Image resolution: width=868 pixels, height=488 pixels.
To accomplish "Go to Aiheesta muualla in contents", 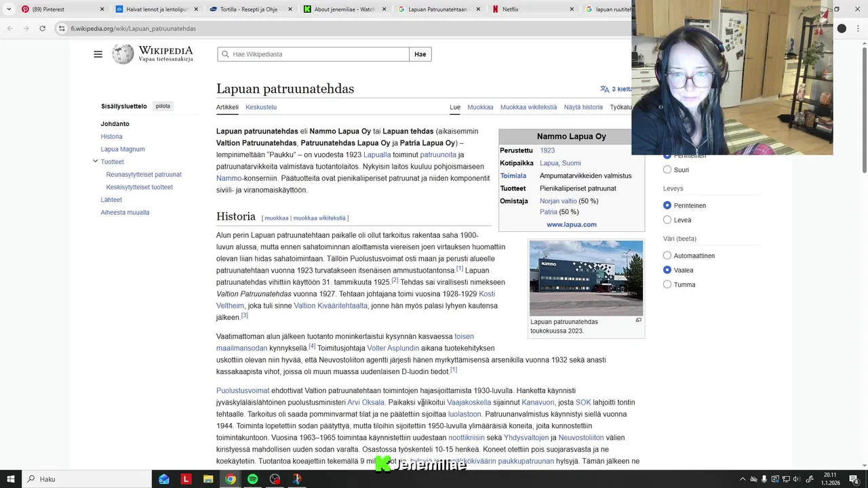I will click(x=125, y=213).
